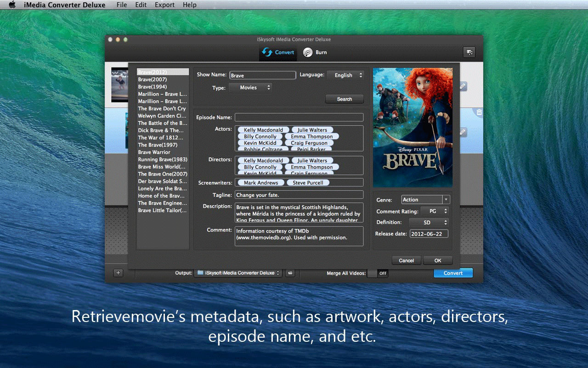This screenshot has height=368, width=588.
Task: Open the Definition dropdown set to SD
Action: [429, 222]
